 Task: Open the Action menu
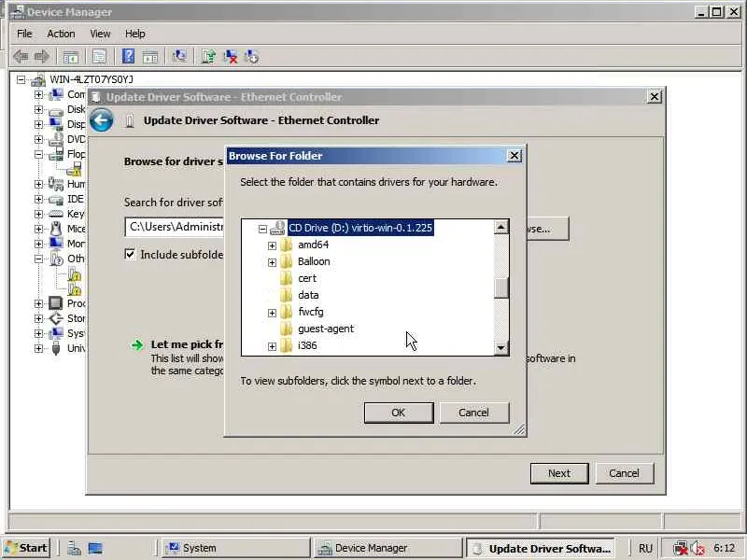tap(61, 34)
